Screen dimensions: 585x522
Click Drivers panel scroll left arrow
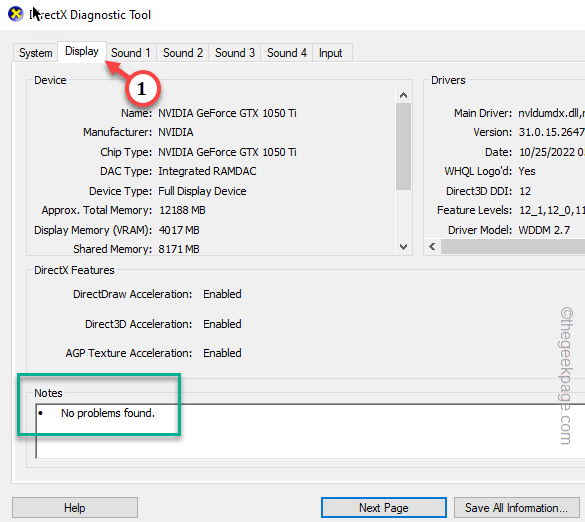432,247
